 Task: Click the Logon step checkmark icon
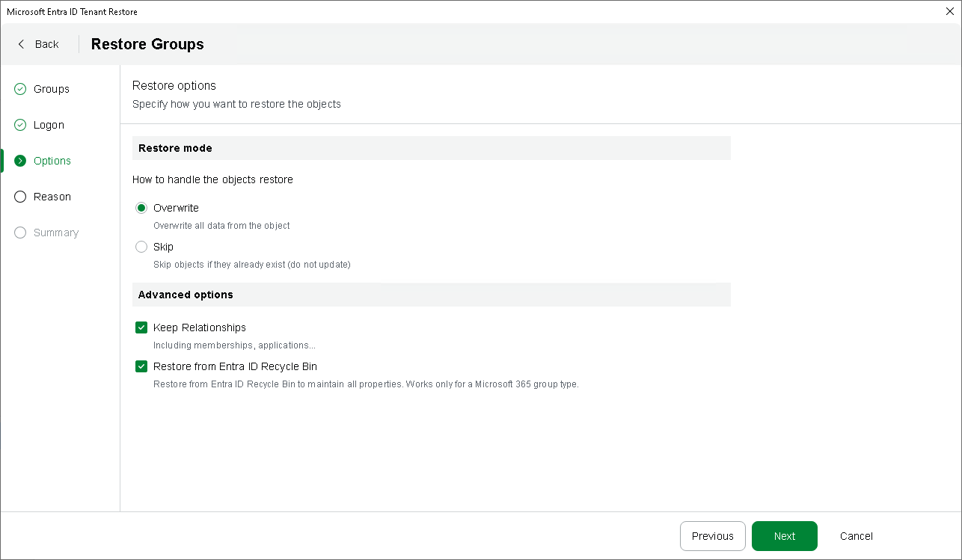point(20,125)
